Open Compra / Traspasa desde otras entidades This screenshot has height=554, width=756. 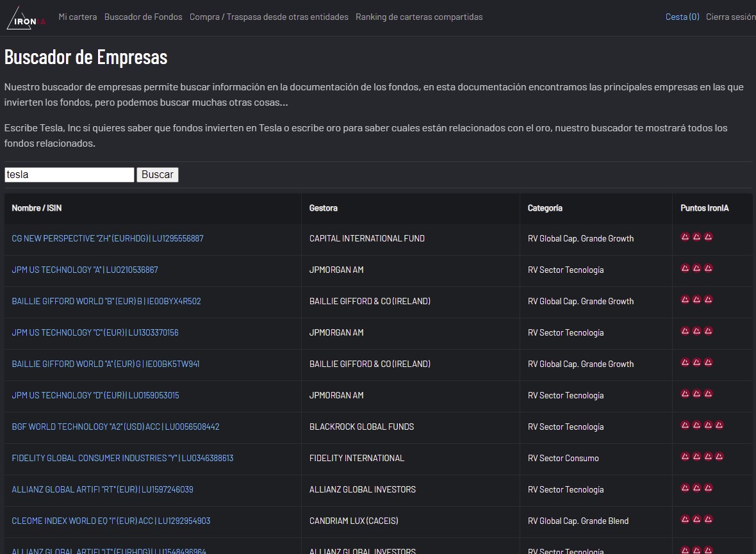point(269,17)
